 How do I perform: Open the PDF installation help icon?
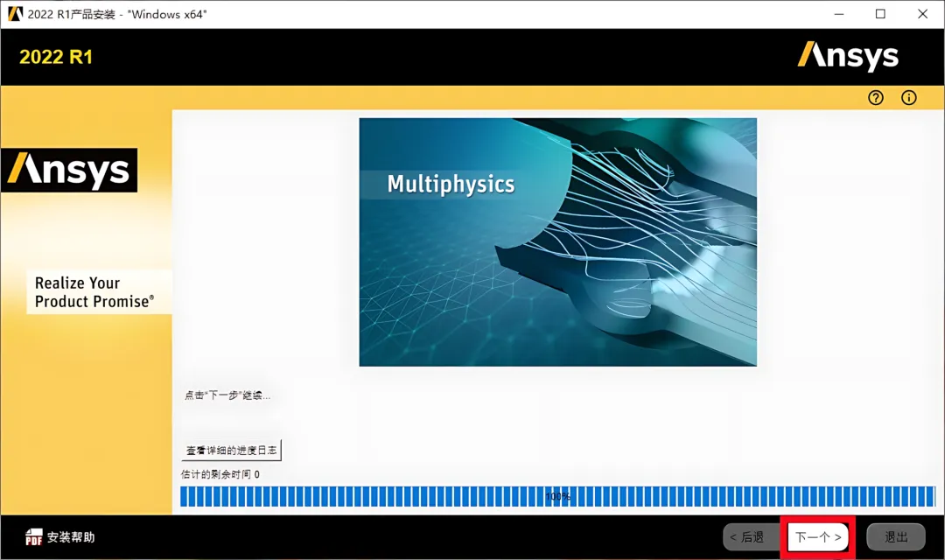point(34,536)
